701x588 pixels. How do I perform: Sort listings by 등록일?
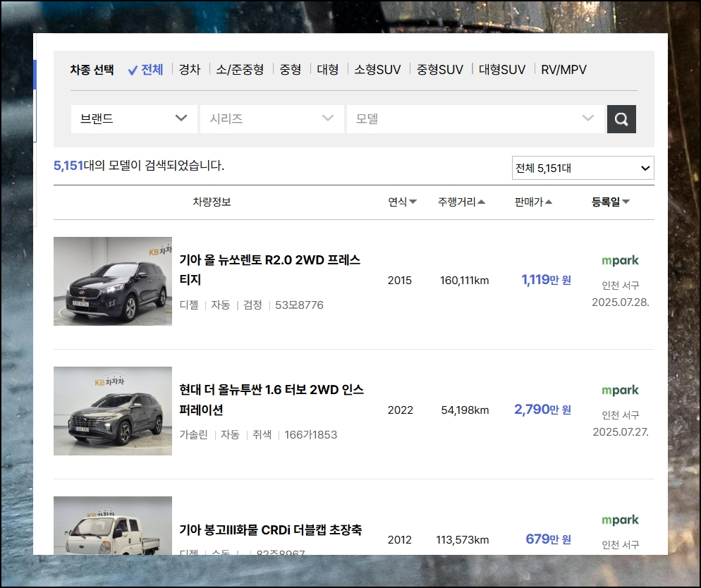[x=611, y=202]
